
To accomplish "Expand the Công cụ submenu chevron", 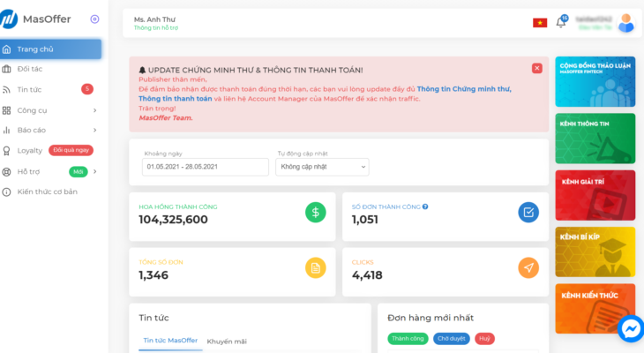I will click(x=95, y=110).
